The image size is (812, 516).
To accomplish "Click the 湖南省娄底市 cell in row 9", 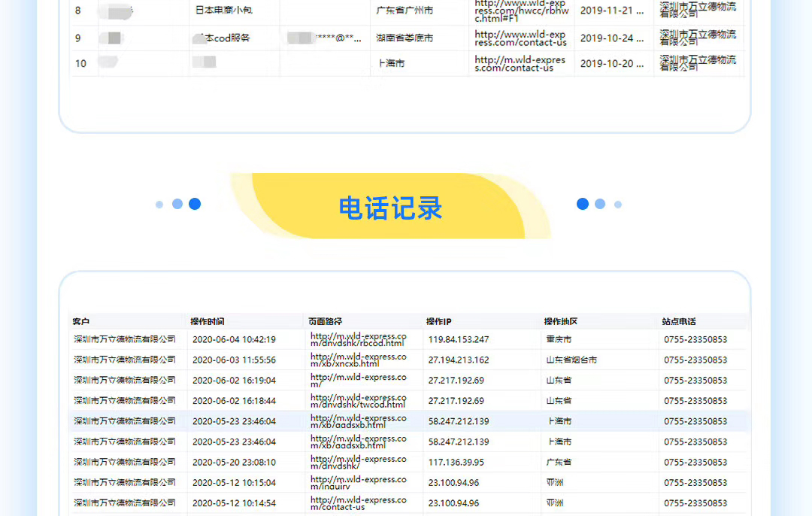I will coord(404,38).
